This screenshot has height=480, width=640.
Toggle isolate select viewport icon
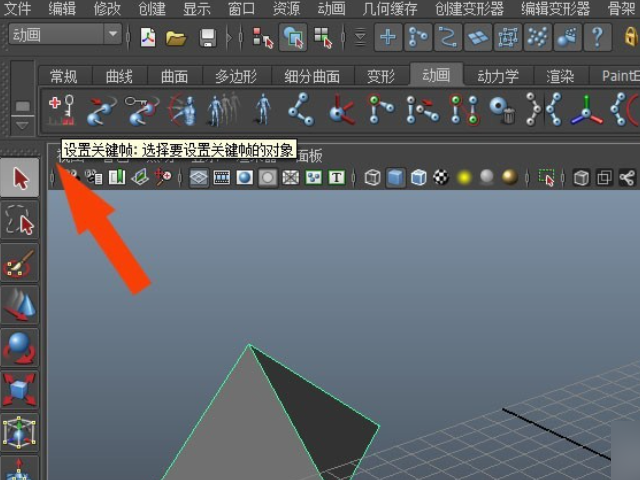pyautogui.click(x=546, y=178)
